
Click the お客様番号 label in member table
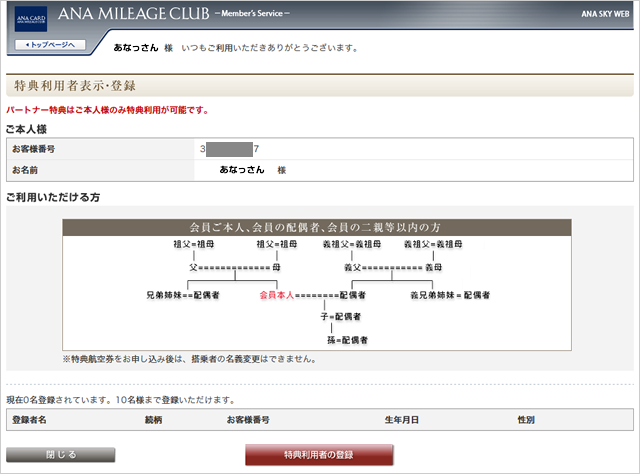point(33,149)
